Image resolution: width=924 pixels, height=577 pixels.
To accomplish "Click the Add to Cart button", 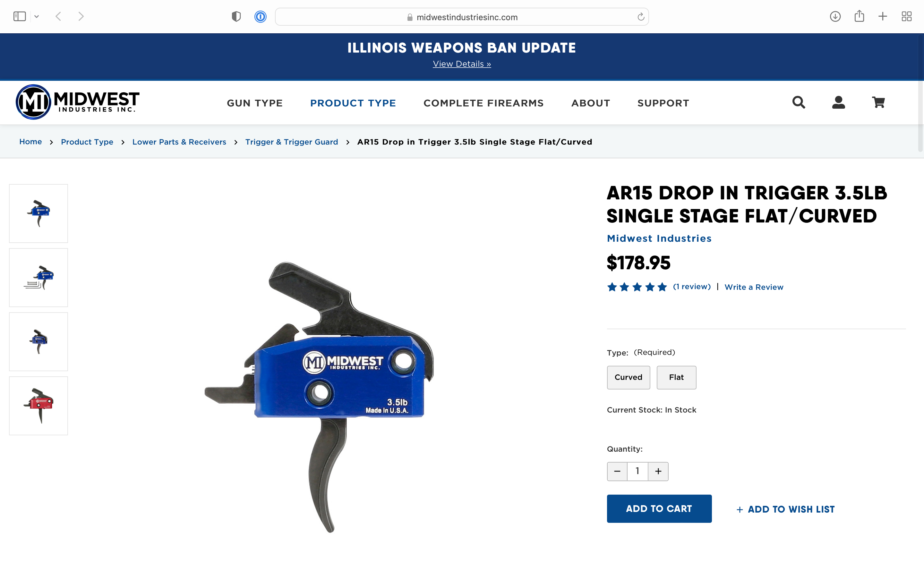I will click(659, 509).
